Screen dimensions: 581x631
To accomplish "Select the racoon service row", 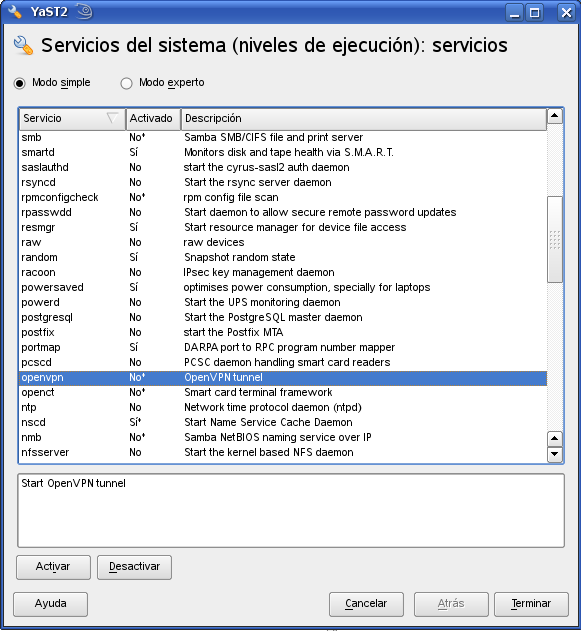I will pyautogui.click(x=283, y=272).
